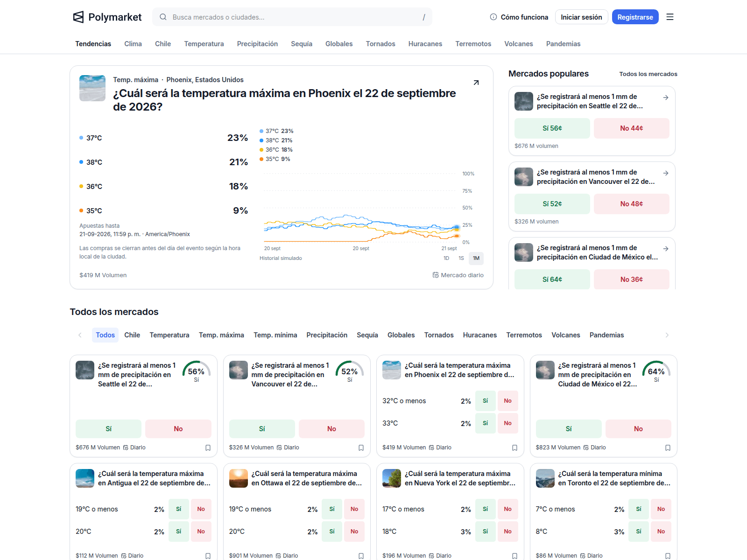Screen dimensions: 747x560
Task: Click the 52% Sí gauge on Vancouver card
Action: point(350,371)
